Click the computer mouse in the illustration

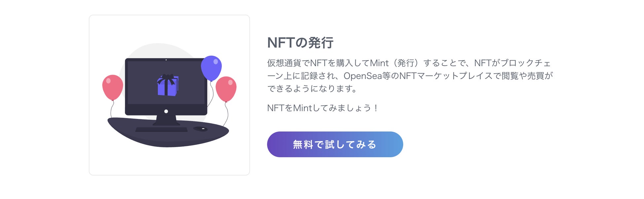point(200,129)
